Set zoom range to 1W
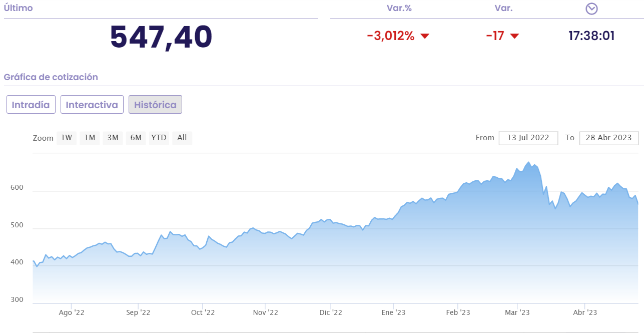This screenshot has width=644, height=333. [67, 138]
